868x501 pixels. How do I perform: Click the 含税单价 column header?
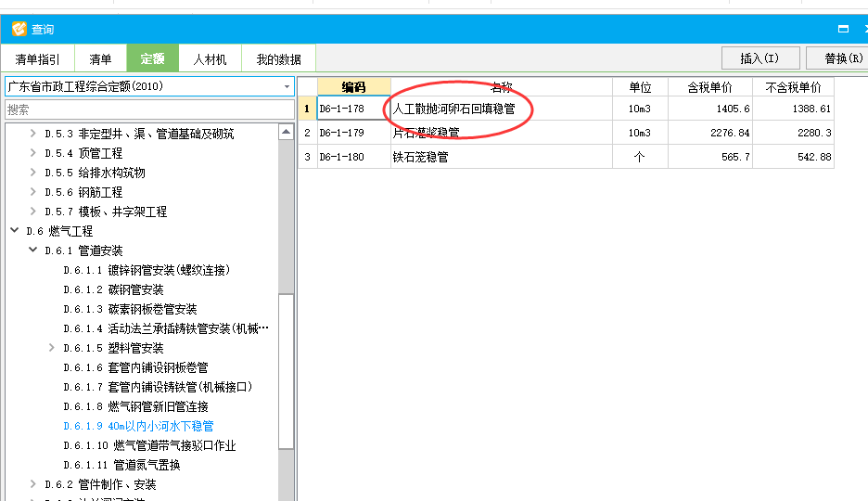point(710,87)
